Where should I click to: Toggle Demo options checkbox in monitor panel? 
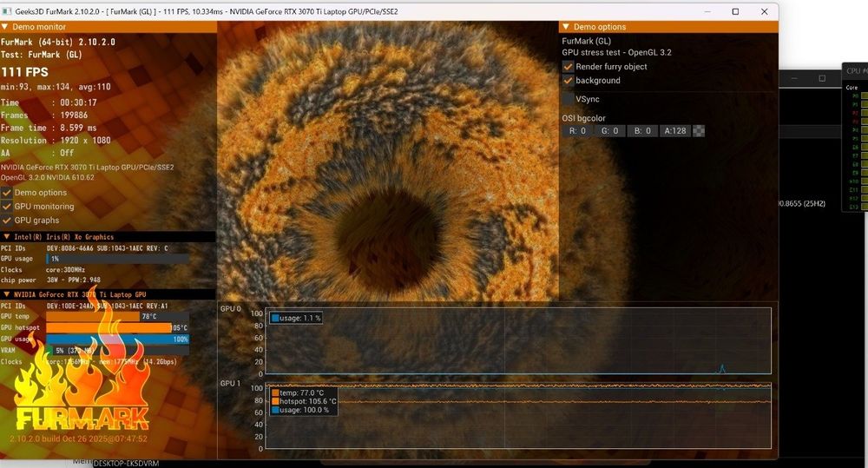click(7, 192)
